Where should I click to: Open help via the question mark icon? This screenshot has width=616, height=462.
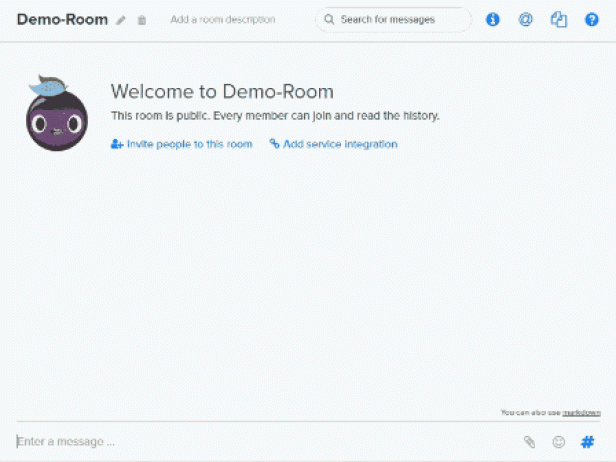(592, 19)
